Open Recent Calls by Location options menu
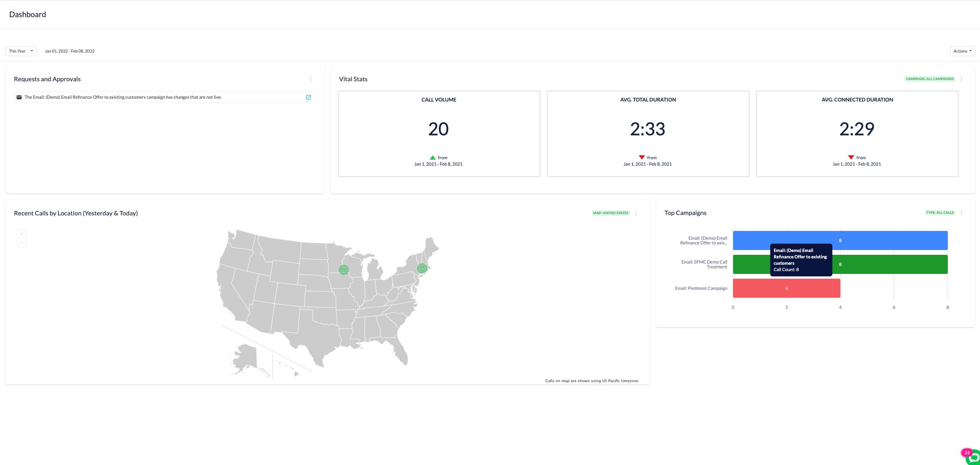This screenshot has height=465, width=980. 636,213
